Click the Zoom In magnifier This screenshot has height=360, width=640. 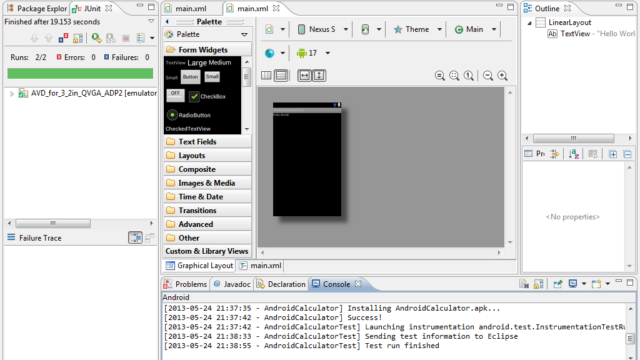[502, 76]
